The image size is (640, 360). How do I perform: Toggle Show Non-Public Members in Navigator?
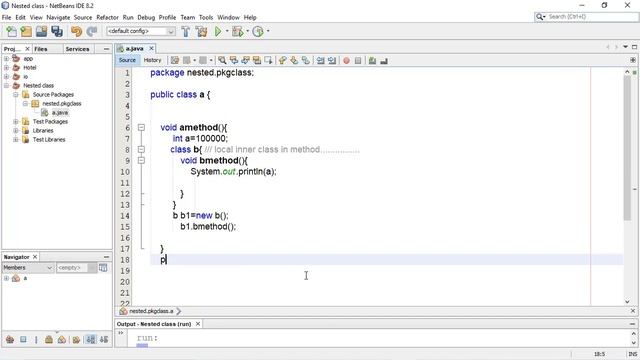49,339
